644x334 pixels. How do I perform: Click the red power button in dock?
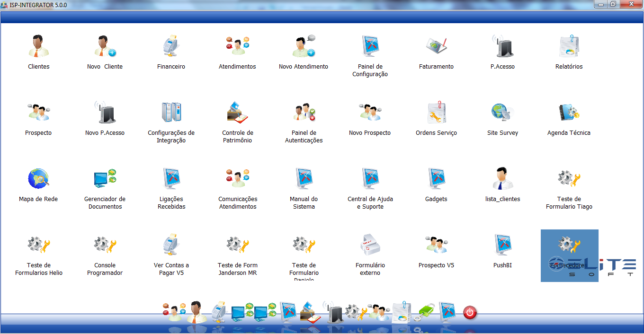click(x=469, y=313)
